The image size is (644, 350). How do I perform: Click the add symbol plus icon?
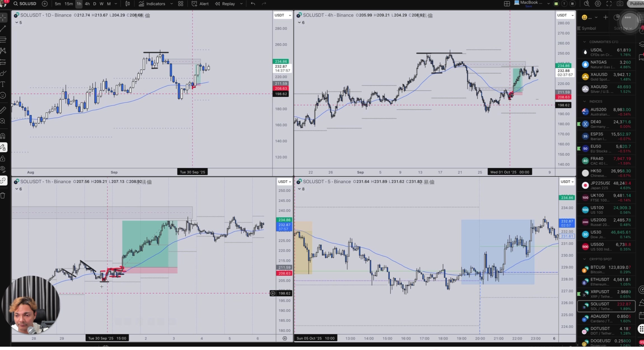coord(45,4)
